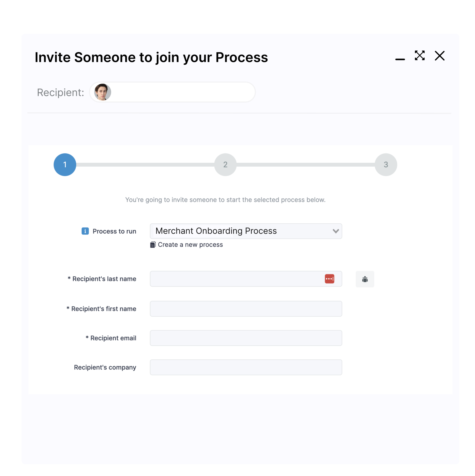Click the info icon beside Process to run

pyautogui.click(x=85, y=231)
